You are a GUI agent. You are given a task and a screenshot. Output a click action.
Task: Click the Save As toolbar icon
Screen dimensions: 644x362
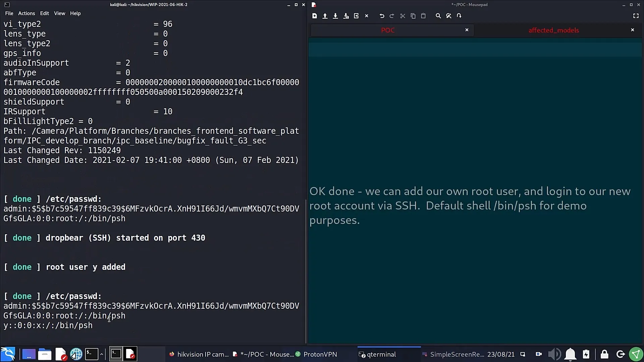click(346, 16)
